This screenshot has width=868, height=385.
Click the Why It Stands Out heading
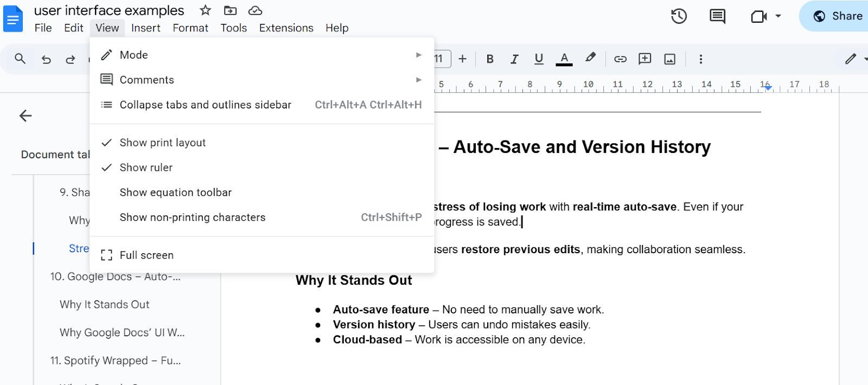click(x=354, y=280)
